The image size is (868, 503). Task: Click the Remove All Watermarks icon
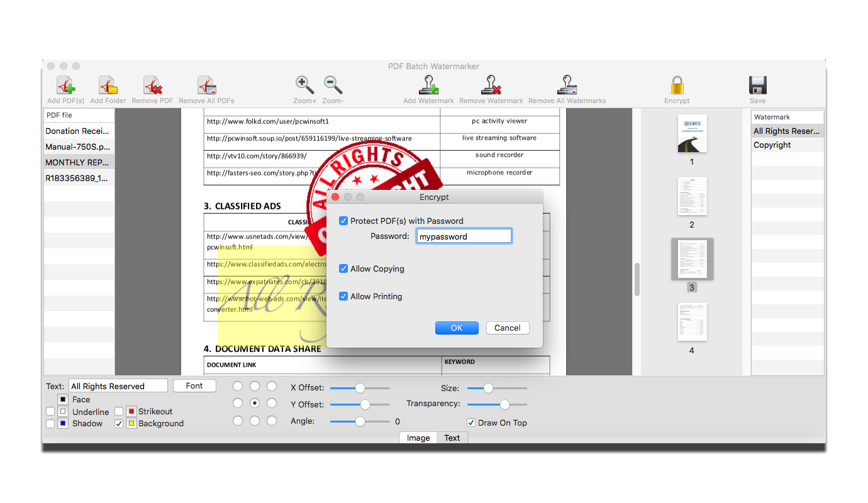click(x=567, y=86)
